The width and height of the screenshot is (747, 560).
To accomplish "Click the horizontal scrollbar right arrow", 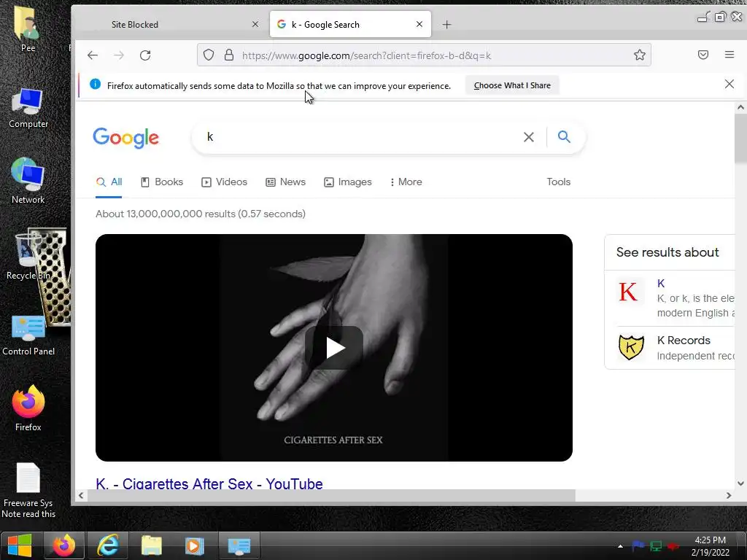I will point(729,496).
